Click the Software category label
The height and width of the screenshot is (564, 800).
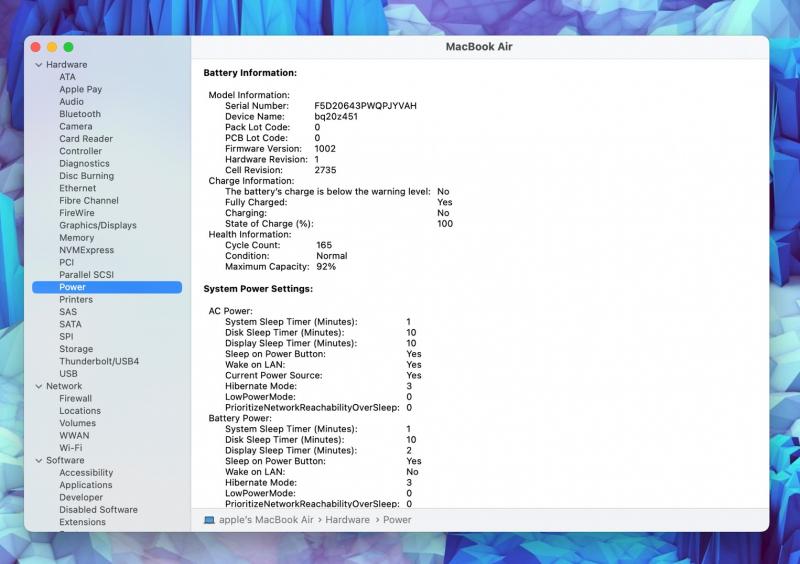(x=65, y=460)
